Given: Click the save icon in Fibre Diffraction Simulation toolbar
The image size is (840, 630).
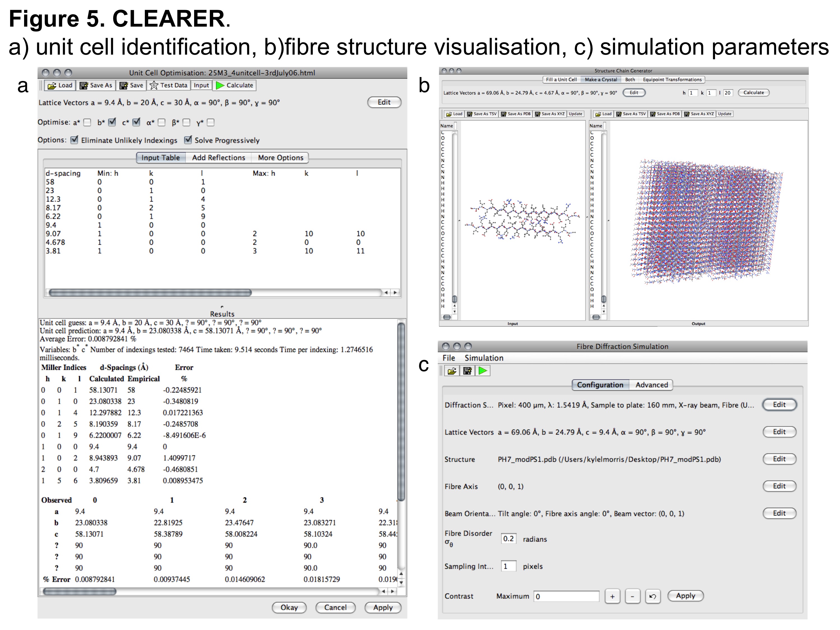Looking at the screenshot, I should [x=467, y=371].
